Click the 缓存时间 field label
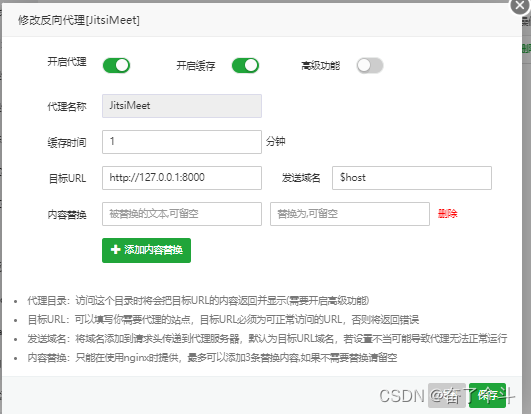Image resolution: width=531 pixels, height=414 pixels. [x=67, y=143]
